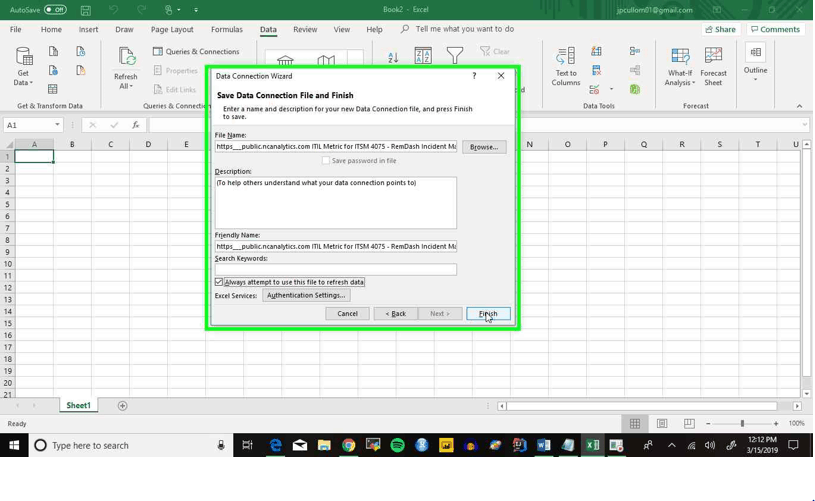Open the Page Layout tab
The image size is (815, 501).
pyautogui.click(x=172, y=30)
